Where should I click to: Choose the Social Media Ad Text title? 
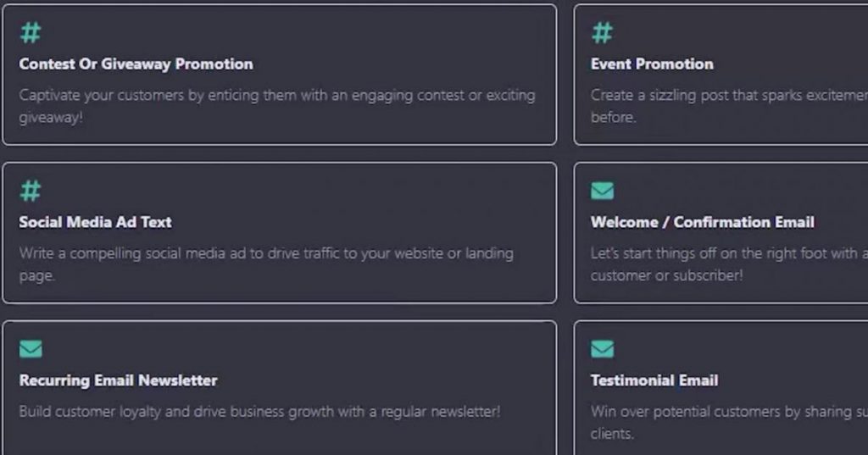95,222
